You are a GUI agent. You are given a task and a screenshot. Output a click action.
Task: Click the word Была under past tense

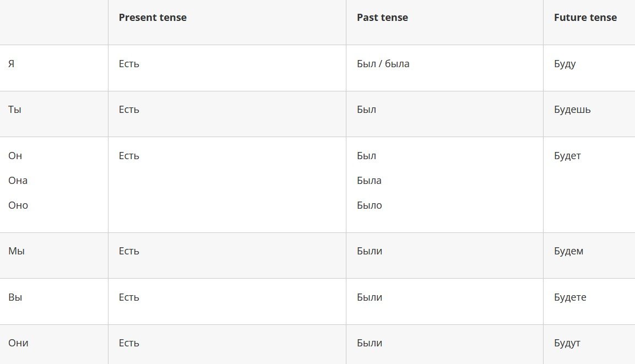(369, 181)
